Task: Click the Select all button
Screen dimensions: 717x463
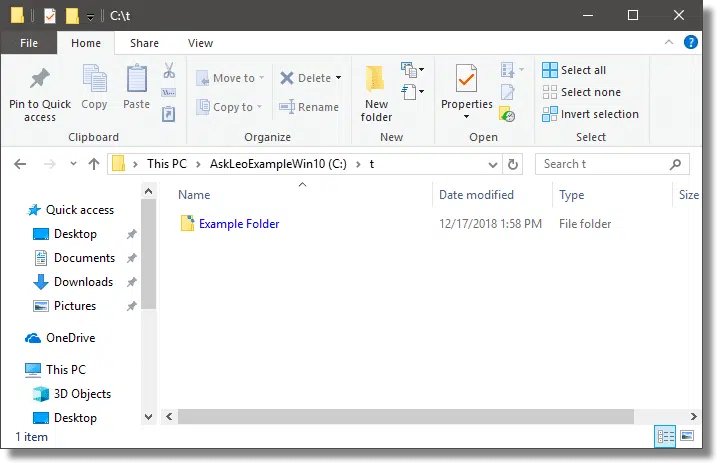Action: [x=574, y=70]
